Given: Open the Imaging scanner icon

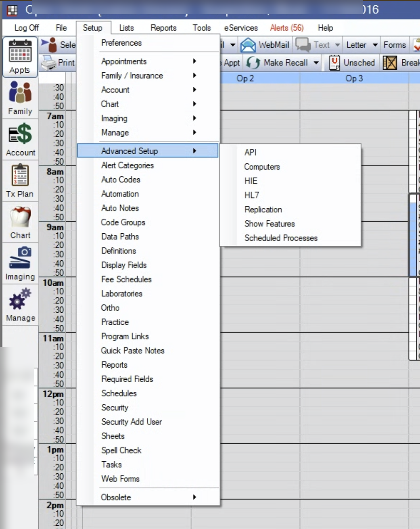Looking at the screenshot, I should [20, 258].
